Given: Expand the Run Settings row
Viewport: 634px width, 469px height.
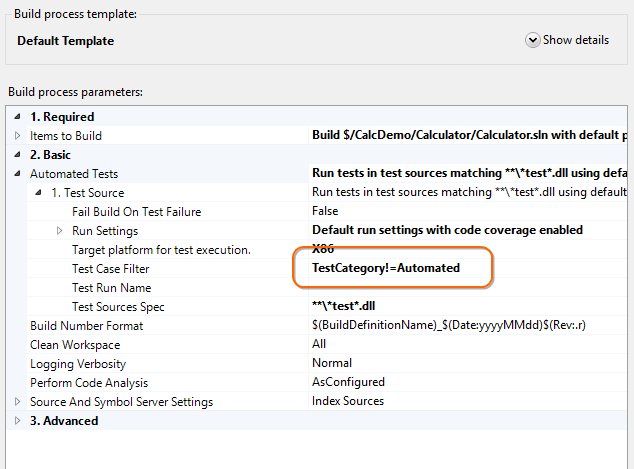Looking at the screenshot, I should [60, 231].
